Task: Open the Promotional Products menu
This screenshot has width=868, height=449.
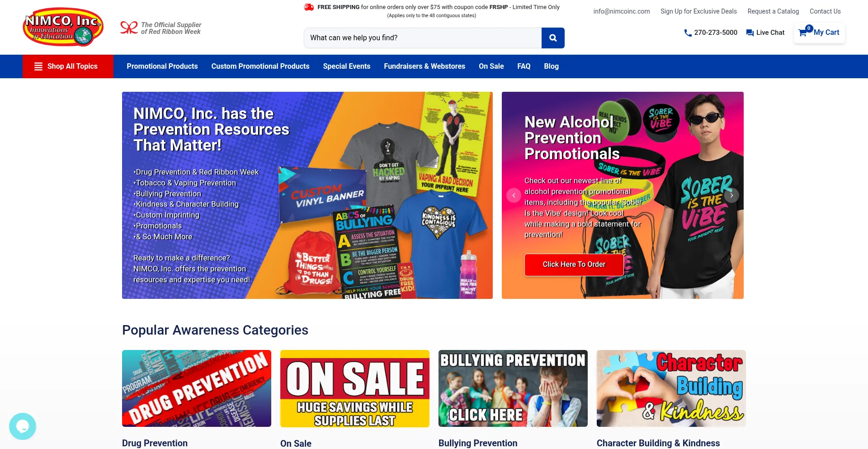Action: click(x=162, y=66)
